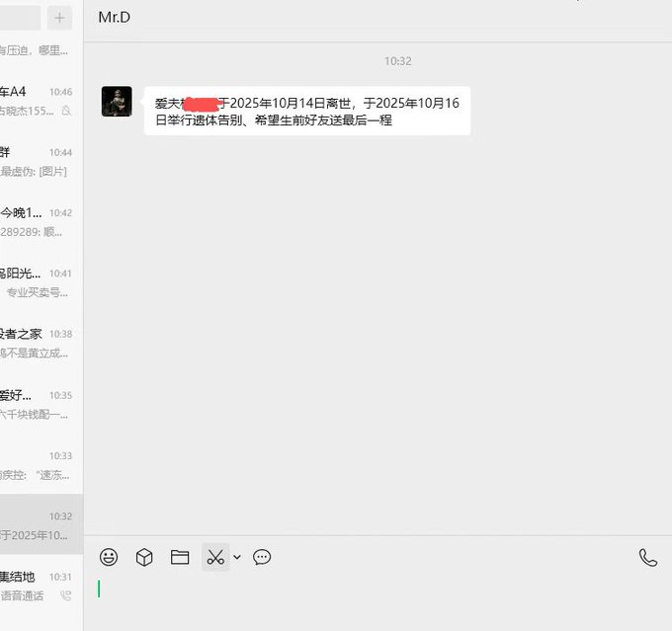This screenshot has height=631, width=672.
Task: Click the voice call icon in 集结地 row
Action: coord(66,595)
